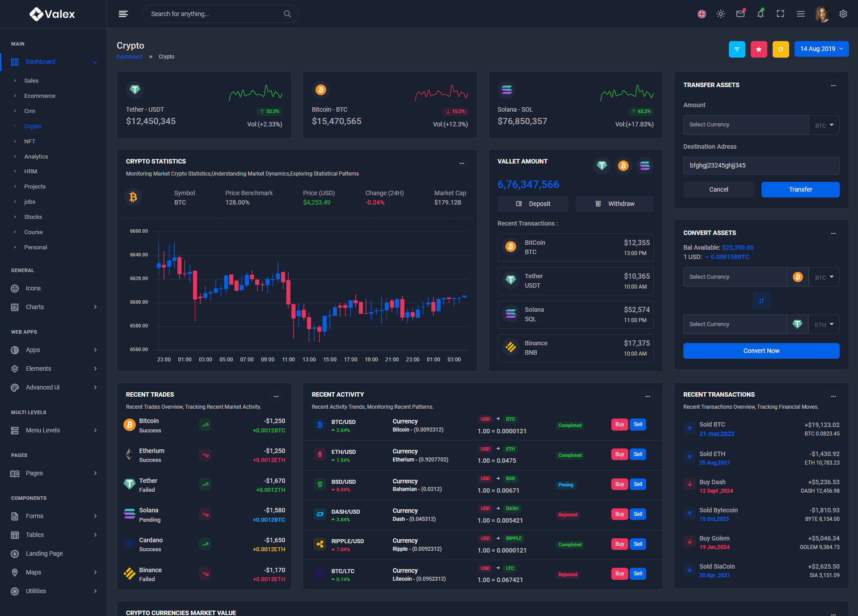858x616 pixels.
Task: Open the mail messages icon
Action: [x=740, y=14]
